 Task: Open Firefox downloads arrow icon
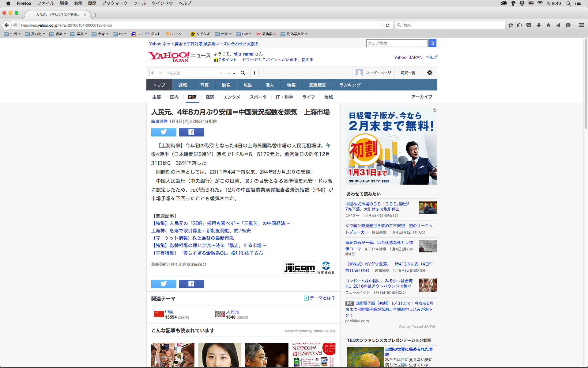[x=539, y=25]
